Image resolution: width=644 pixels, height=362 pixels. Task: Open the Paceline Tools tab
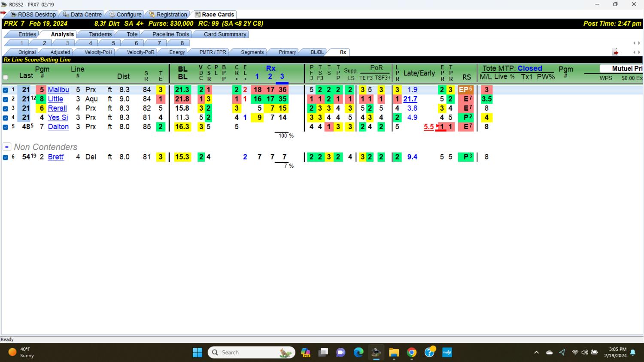click(x=170, y=34)
